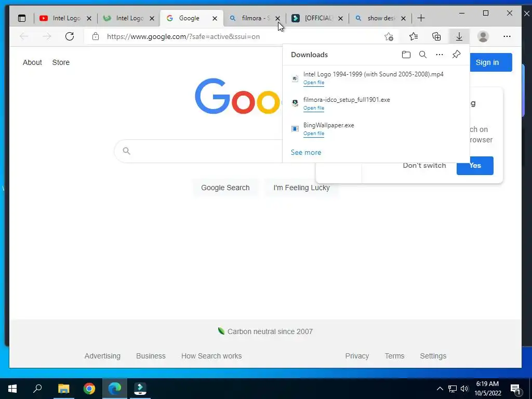Open the Windows Start menu
532x399 pixels.
pos(12,389)
